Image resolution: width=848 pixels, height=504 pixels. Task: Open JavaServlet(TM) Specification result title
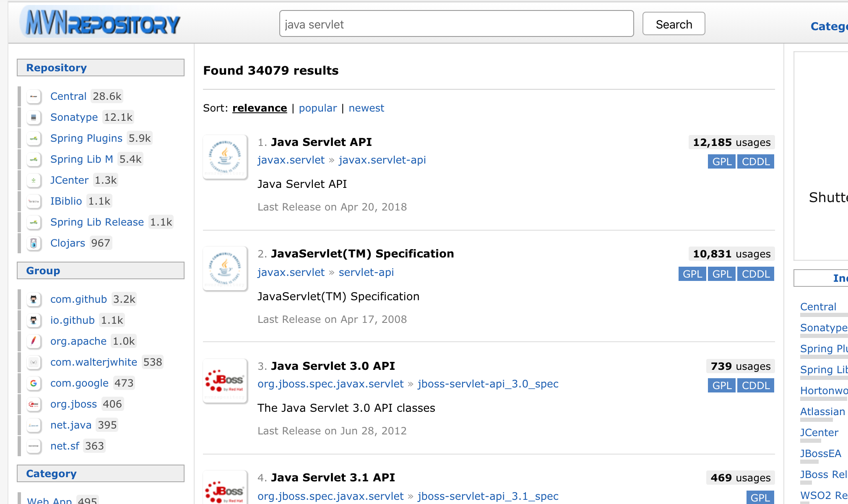[x=362, y=254]
